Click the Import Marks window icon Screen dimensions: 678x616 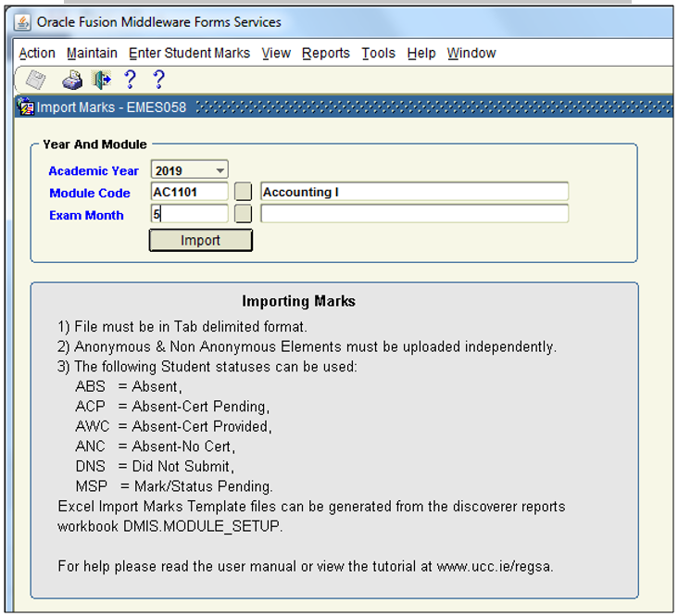[26, 107]
